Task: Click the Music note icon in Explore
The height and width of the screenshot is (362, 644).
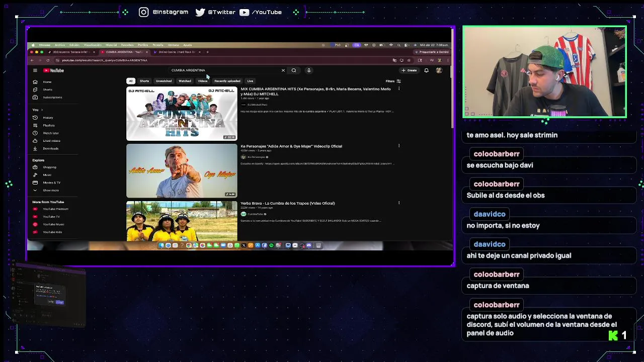Action: [x=35, y=175]
